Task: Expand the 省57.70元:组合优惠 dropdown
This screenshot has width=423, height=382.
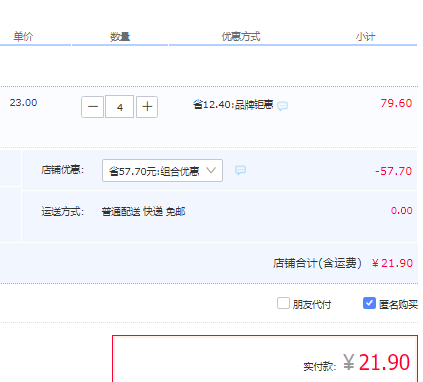Action: (162, 171)
